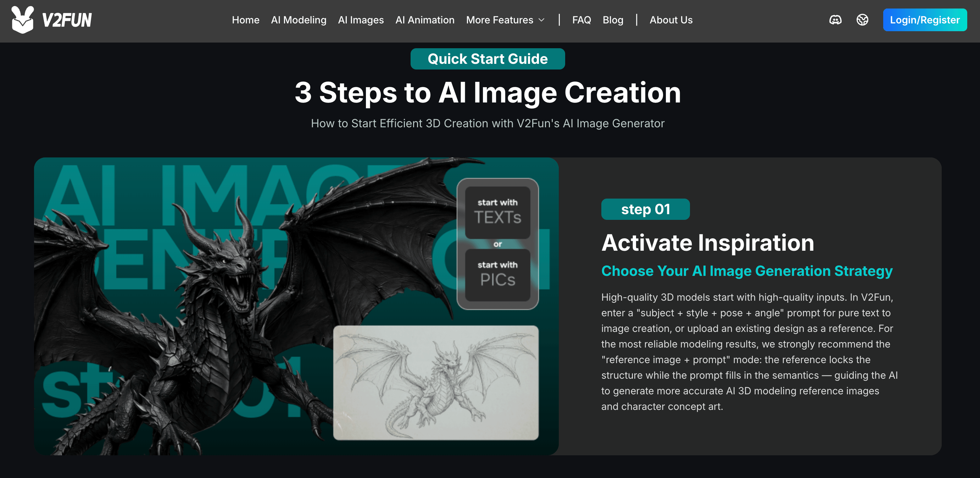Click the step 01 label

(645, 209)
